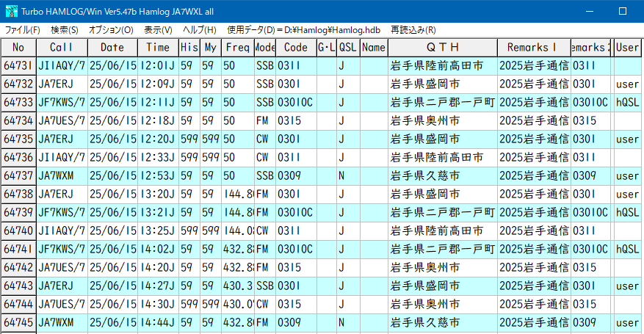Open the ヘルプ(H) menu

199,30
